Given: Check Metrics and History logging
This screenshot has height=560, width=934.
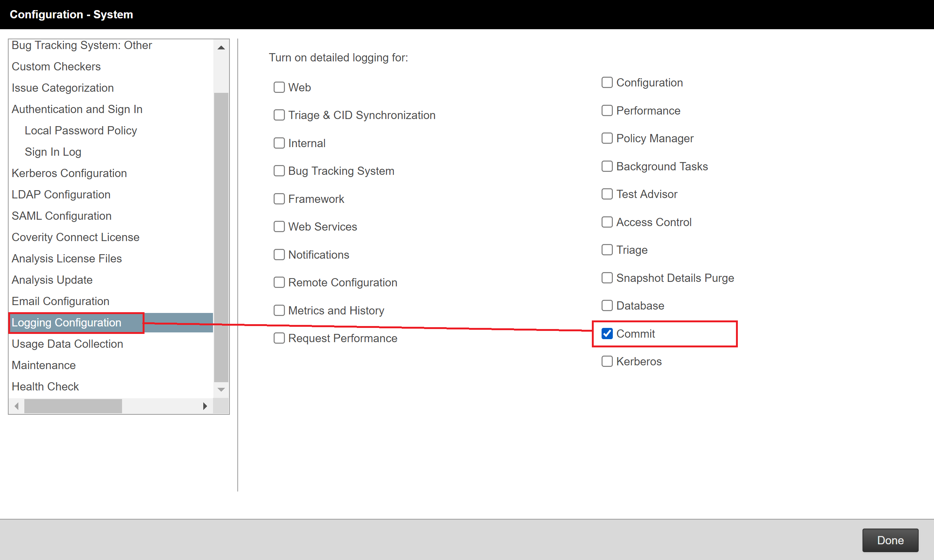Looking at the screenshot, I should tap(279, 310).
